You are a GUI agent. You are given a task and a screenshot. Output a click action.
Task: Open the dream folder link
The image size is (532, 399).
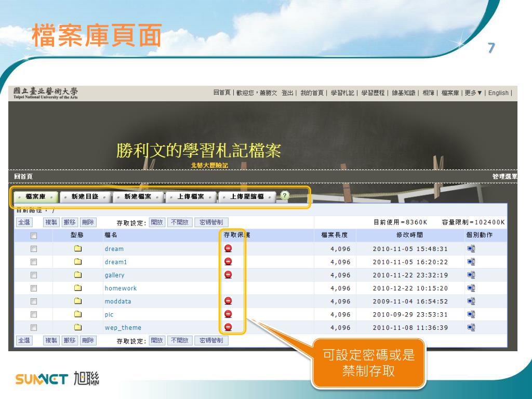click(x=114, y=249)
